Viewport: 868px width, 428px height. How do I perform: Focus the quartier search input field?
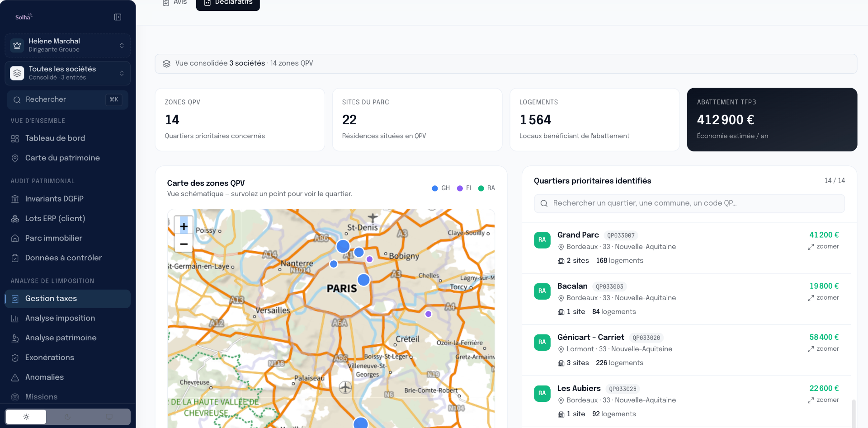(689, 203)
